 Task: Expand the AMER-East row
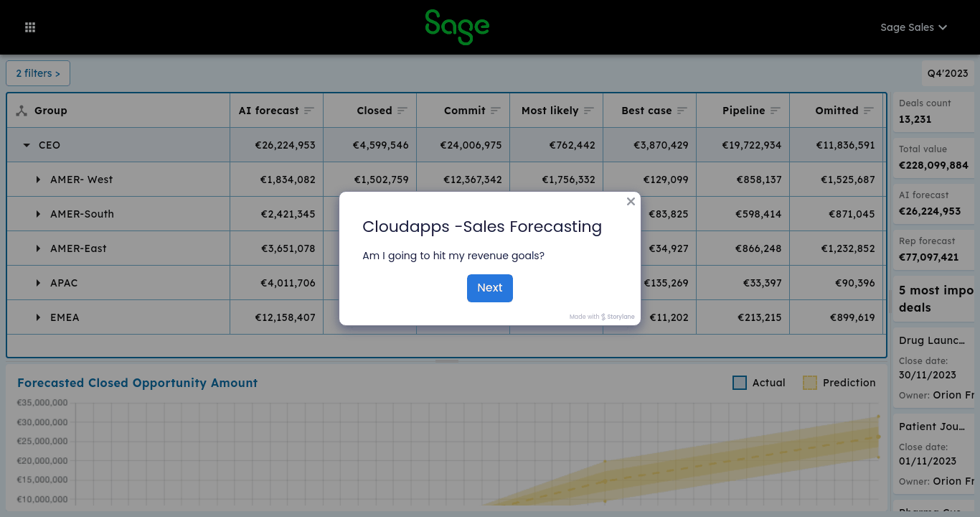[38, 248]
